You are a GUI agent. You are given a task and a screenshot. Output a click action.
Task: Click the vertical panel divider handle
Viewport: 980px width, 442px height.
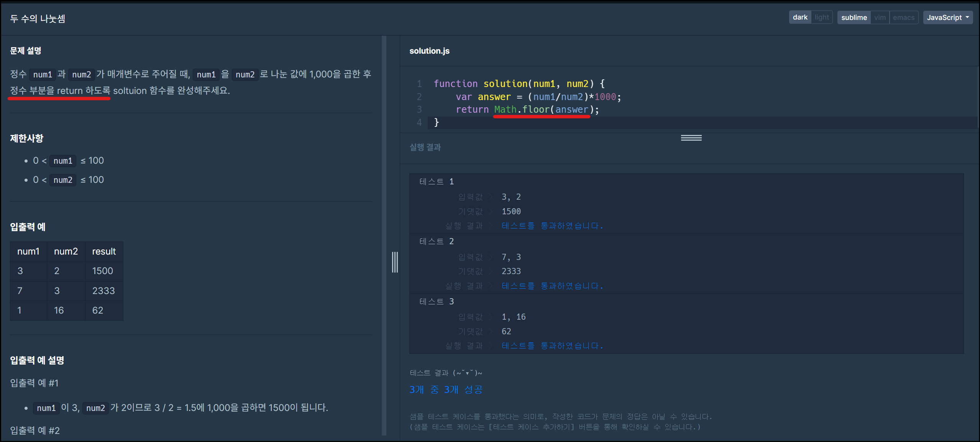(x=395, y=262)
